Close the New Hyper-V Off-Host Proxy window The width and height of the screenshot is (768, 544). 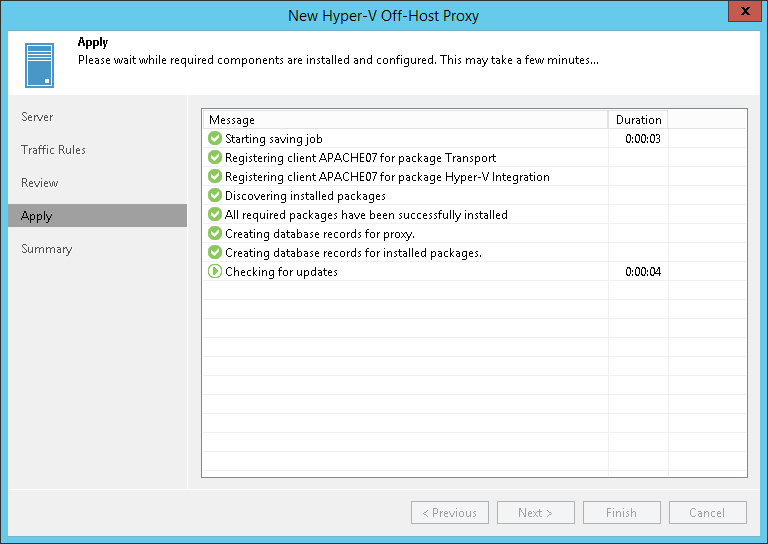tap(741, 14)
